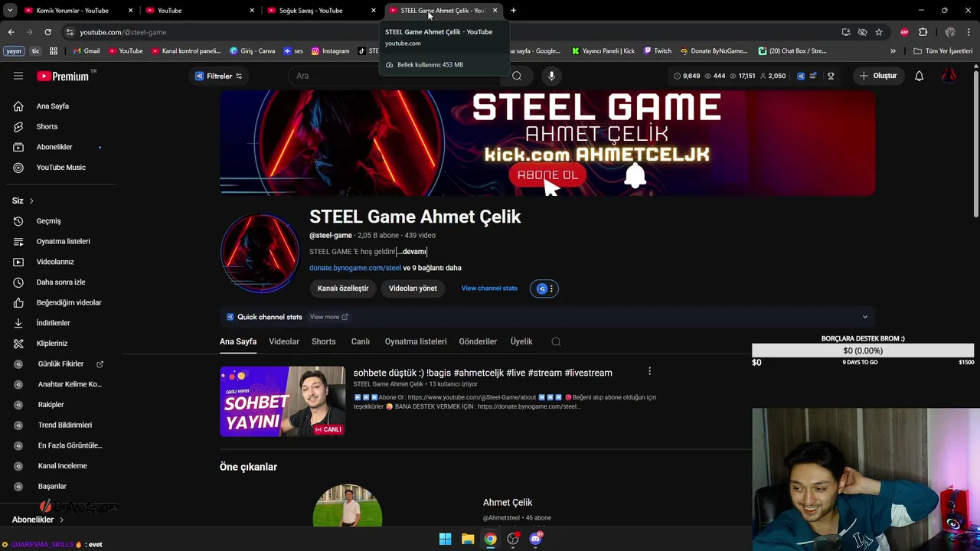The height and width of the screenshot is (551, 980).
Task: Open donate.bynogame.com/steel link
Action: point(355,268)
